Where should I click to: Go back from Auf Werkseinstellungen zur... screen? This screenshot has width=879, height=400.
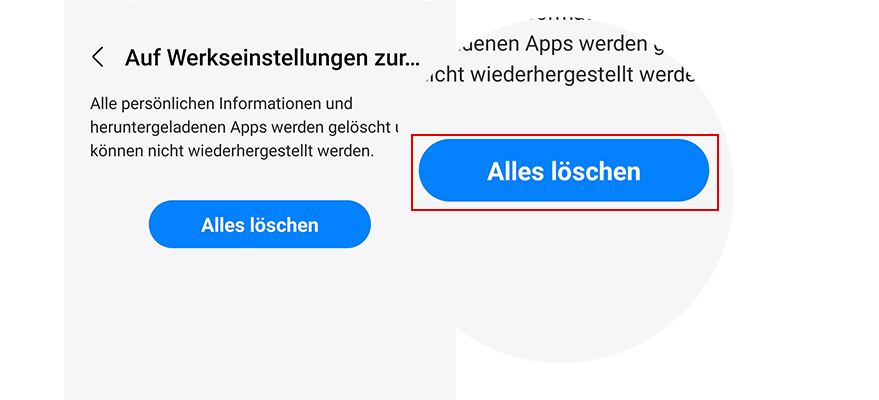click(x=98, y=57)
